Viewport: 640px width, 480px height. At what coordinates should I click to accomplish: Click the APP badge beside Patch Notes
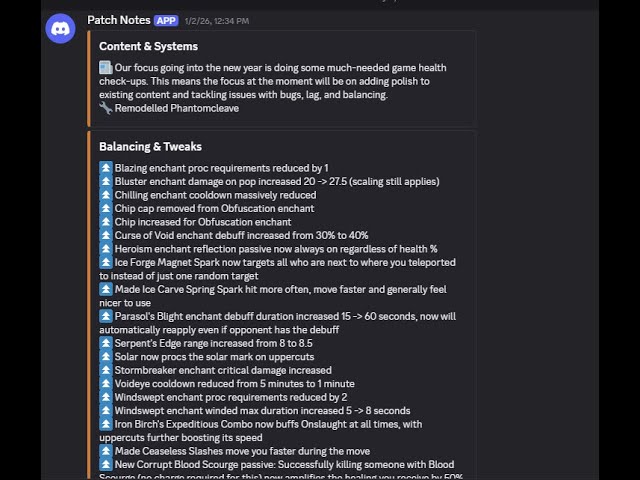(166, 20)
